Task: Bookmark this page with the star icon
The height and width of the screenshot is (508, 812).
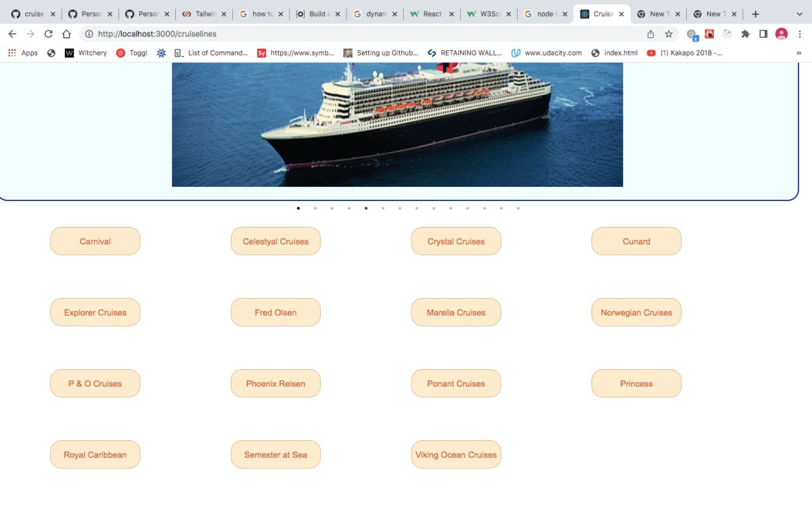Action: [669, 34]
